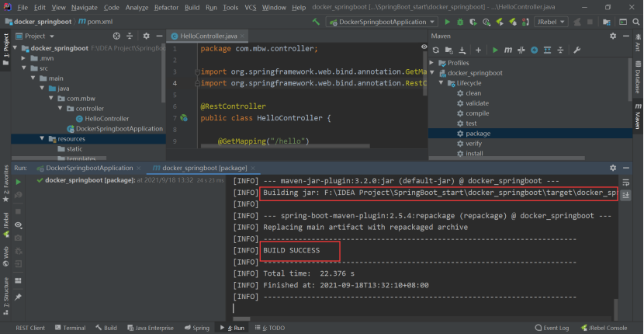Click the green bug Debug icon

(460, 22)
